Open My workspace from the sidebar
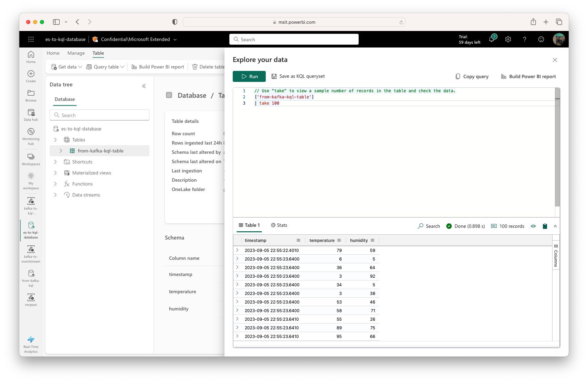Image resolution: width=588 pixels, height=382 pixels. click(31, 180)
